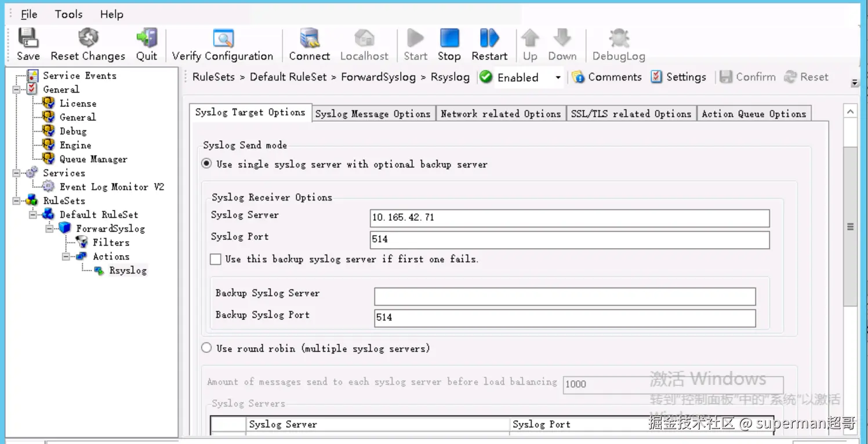
Task: Switch to Action Queue Options tab
Action: pyautogui.click(x=754, y=114)
